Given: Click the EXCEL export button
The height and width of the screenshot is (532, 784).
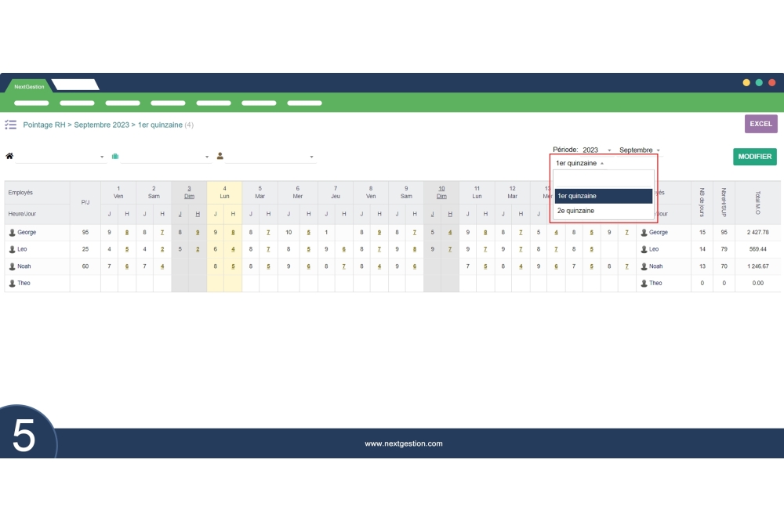Looking at the screenshot, I should (x=760, y=124).
